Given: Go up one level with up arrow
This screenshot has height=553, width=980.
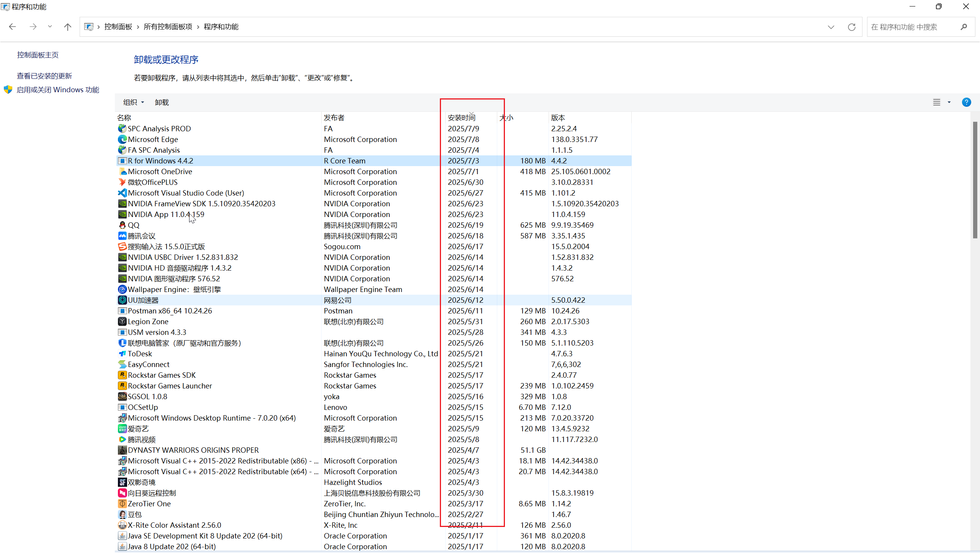Looking at the screenshot, I should (68, 27).
